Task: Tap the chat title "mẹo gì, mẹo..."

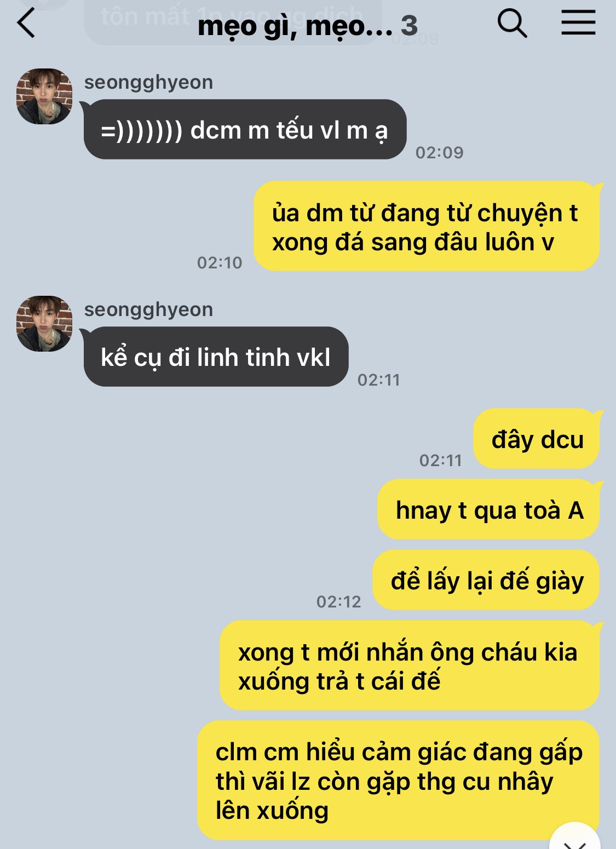Action: pyautogui.click(x=295, y=26)
